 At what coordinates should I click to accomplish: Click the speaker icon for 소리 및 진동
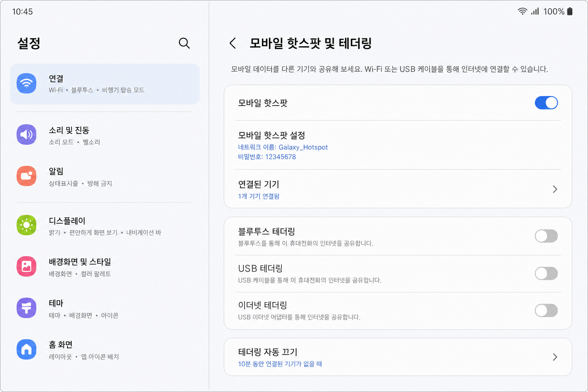pos(26,135)
